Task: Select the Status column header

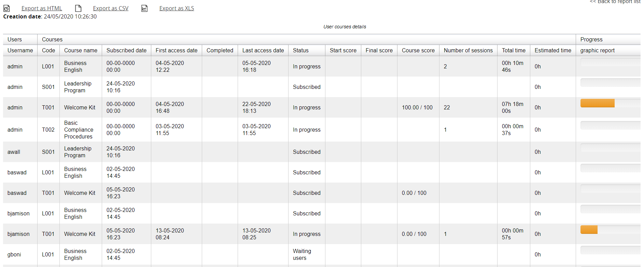Action: (x=300, y=50)
